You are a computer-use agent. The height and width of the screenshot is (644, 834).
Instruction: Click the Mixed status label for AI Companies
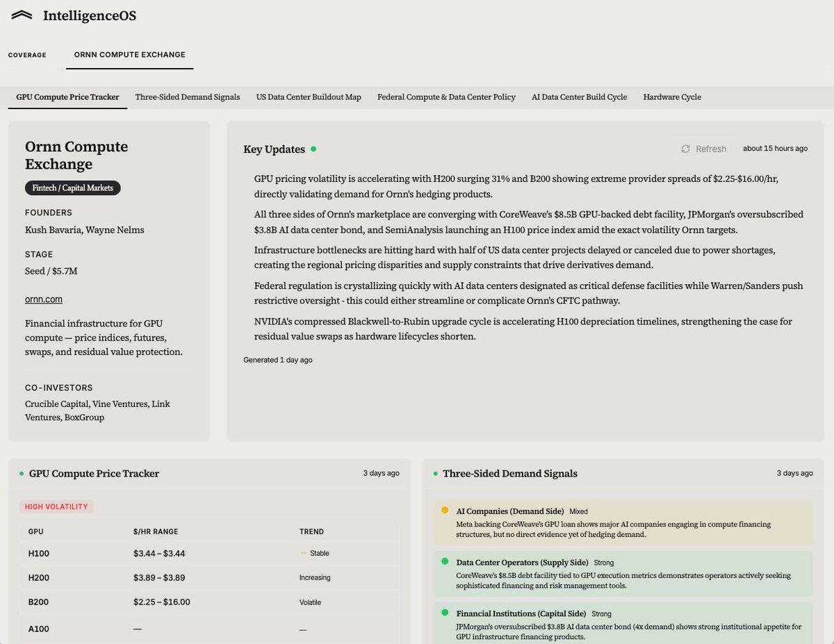(578, 511)
